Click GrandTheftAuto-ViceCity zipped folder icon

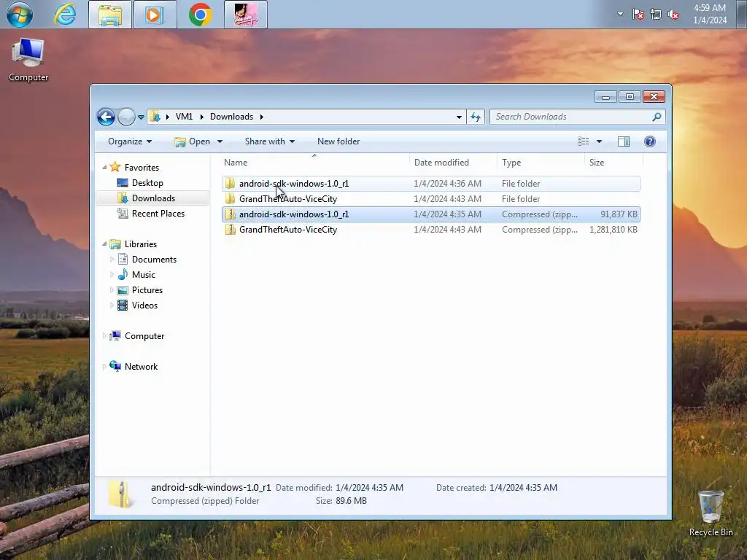pos(230,230)
